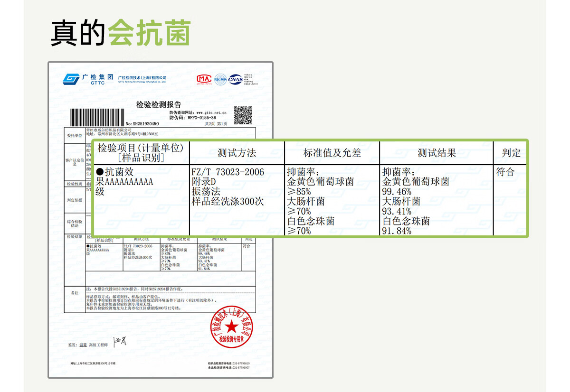This screenshot has width=570, height=392.
Task: Open the www.gttc.net.cn verification link
Action: [x=211, y=112]
